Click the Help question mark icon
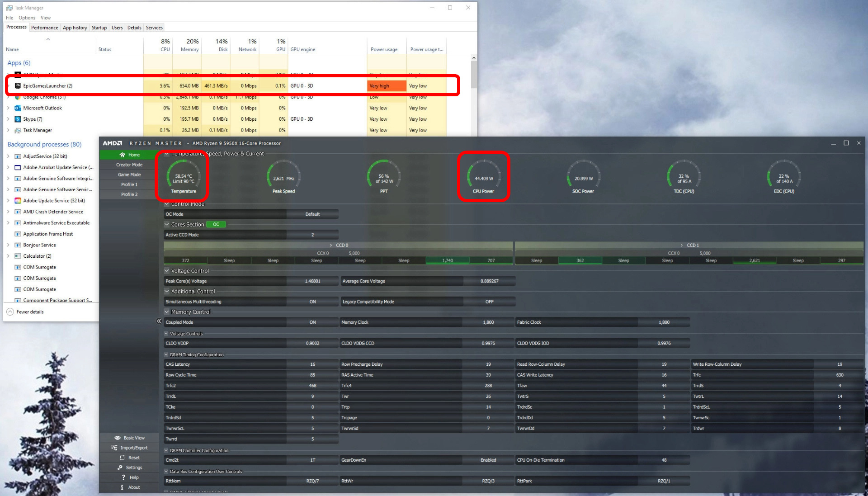Image resolution: width=868 pixels, height=496 pixels. pos(123,477)
